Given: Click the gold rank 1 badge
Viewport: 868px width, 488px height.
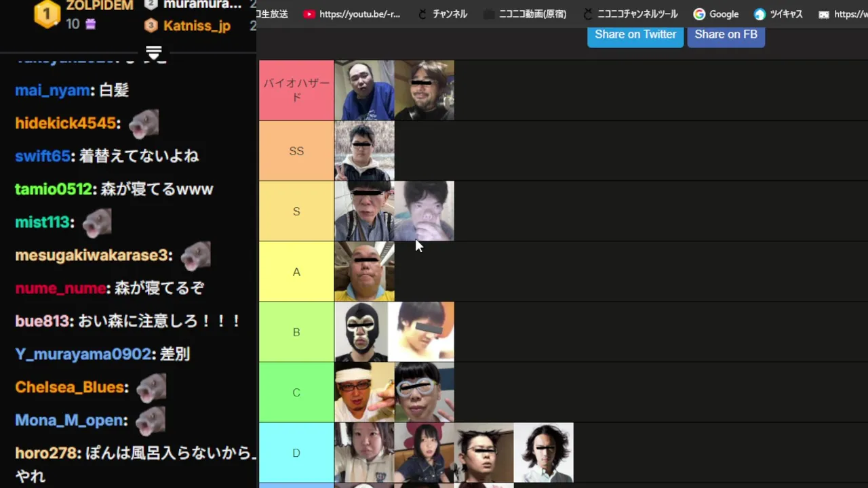Looking at the screenshot, I should tap(47, 14).
